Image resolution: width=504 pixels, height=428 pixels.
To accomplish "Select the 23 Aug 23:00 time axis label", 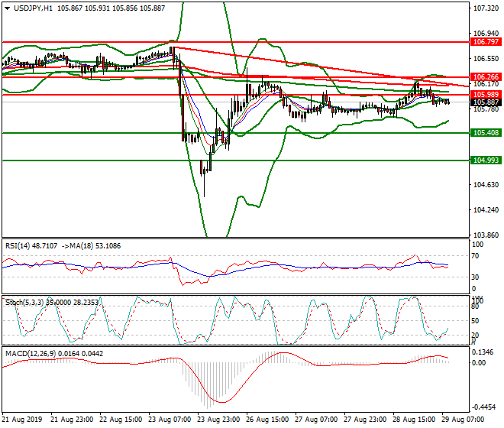I will pyautogui.click(x=218, y=420).
